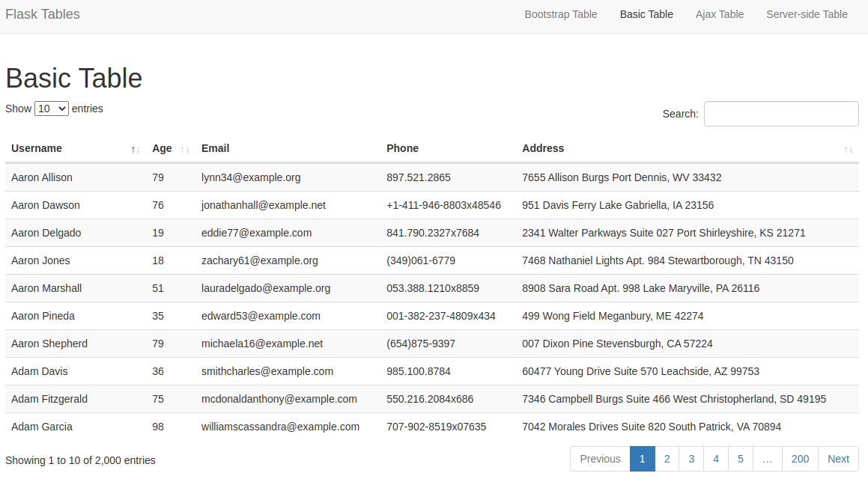Click address 499 Wong Field Meganbury

(x=587, y=316)
